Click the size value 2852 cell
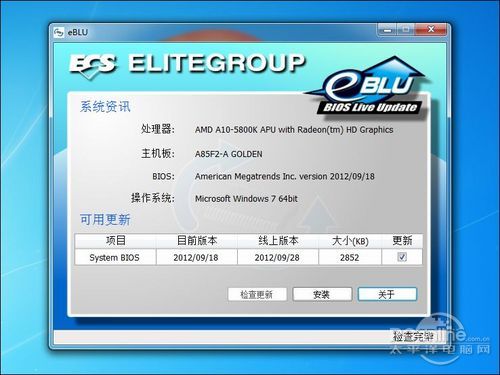 350,257
